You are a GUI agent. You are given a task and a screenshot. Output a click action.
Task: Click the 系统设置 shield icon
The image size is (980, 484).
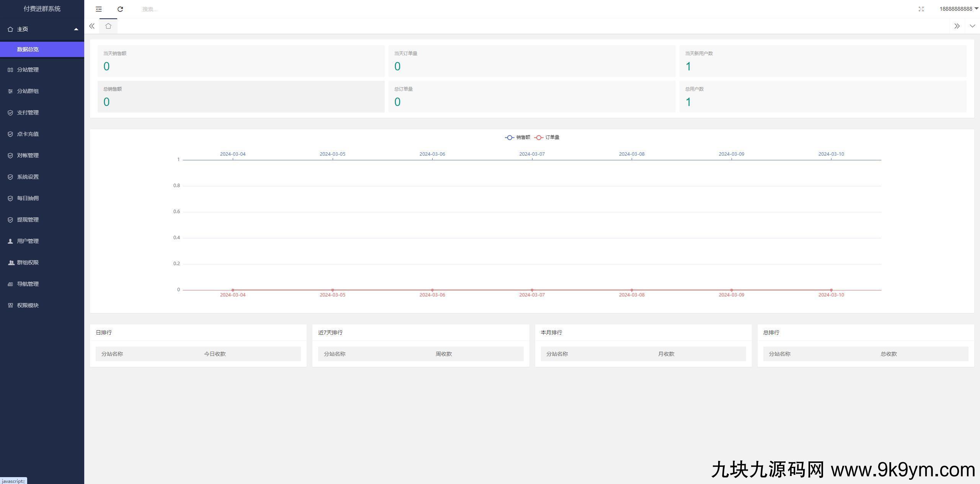coord(10,177)
